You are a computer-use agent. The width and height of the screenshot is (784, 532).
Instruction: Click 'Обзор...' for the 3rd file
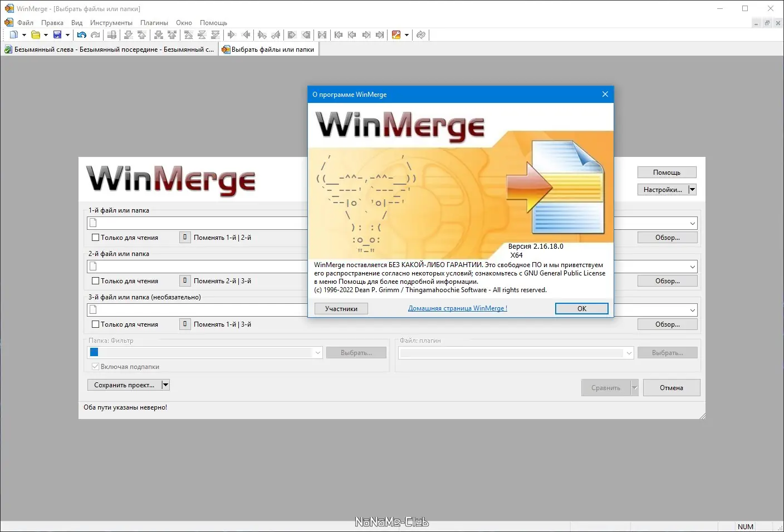667,324
